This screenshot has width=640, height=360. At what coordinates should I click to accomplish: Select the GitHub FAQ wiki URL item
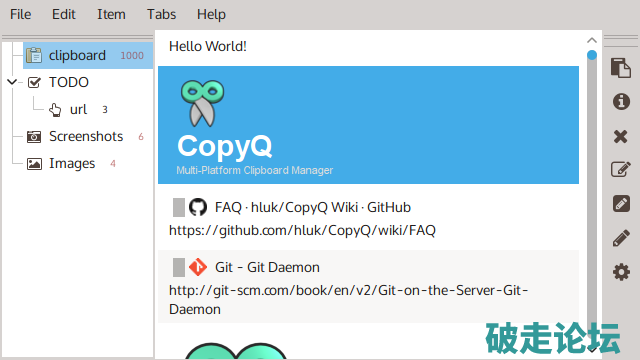point(368,217)
